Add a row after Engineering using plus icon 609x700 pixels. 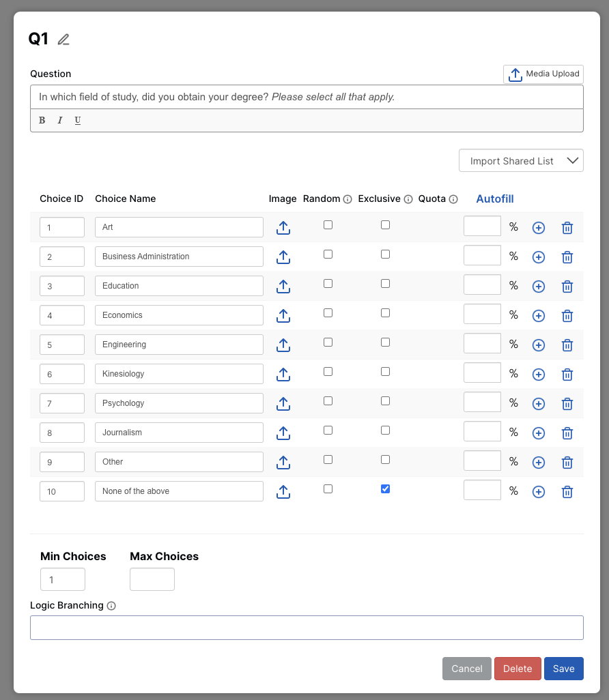click(x=538, y=345)
